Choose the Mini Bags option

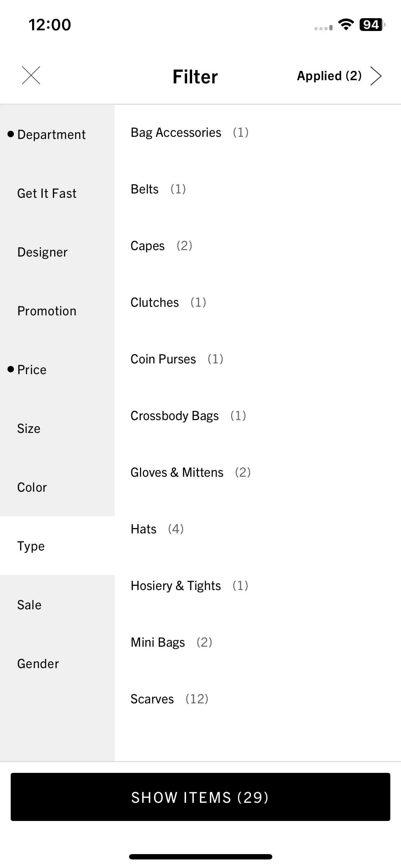[x=258, y=642]
